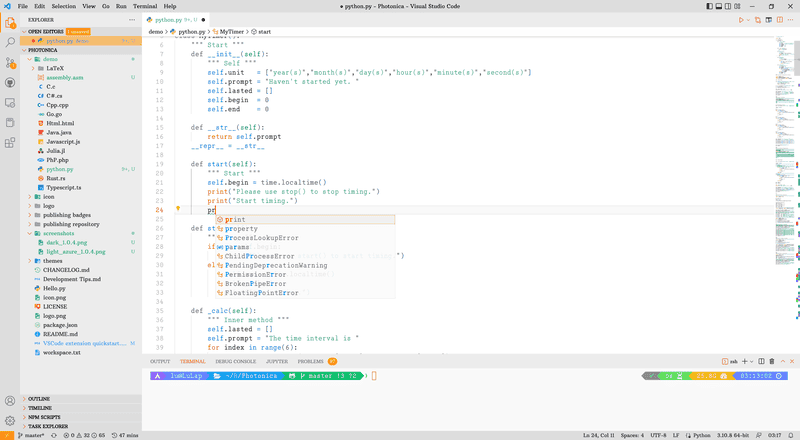Viewport: 800px width, 440px height.
Task: Switch to the JUPYTER panel tab
Action: [x=277, y=361]
